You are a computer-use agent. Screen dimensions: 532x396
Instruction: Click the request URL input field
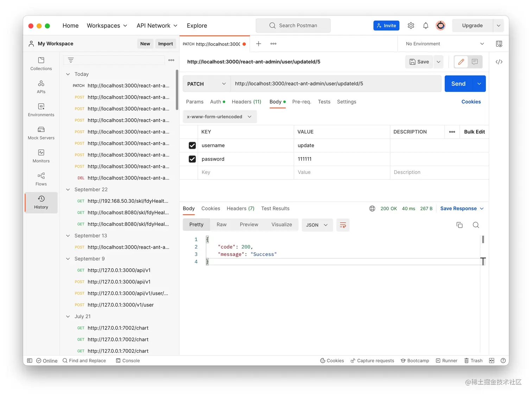click(x=336, y=84)
